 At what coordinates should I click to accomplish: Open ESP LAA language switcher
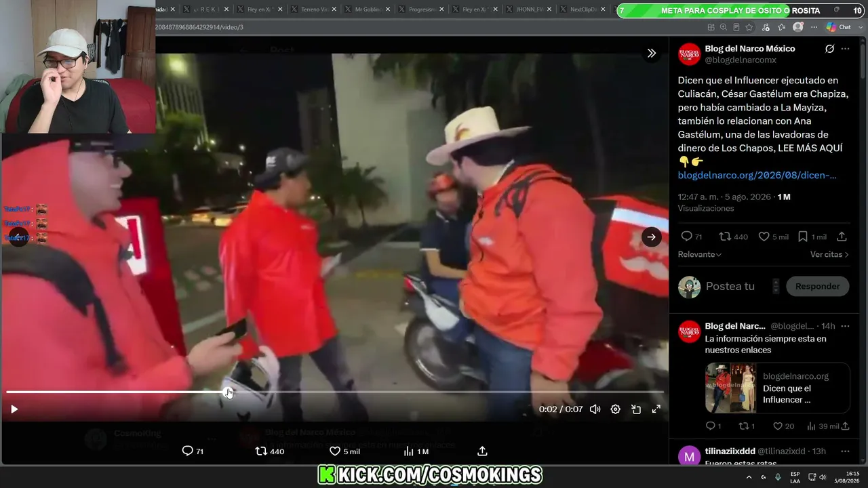(795, 477)
